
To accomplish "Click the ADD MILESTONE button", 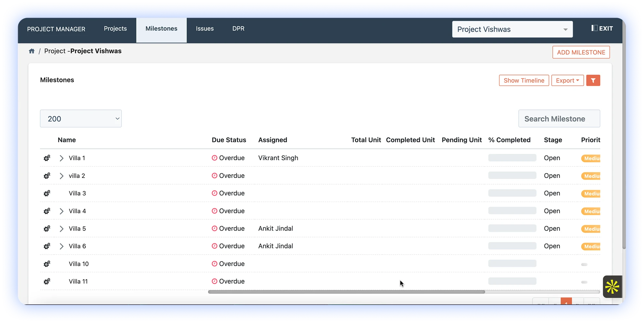I will tap(581, 52).
